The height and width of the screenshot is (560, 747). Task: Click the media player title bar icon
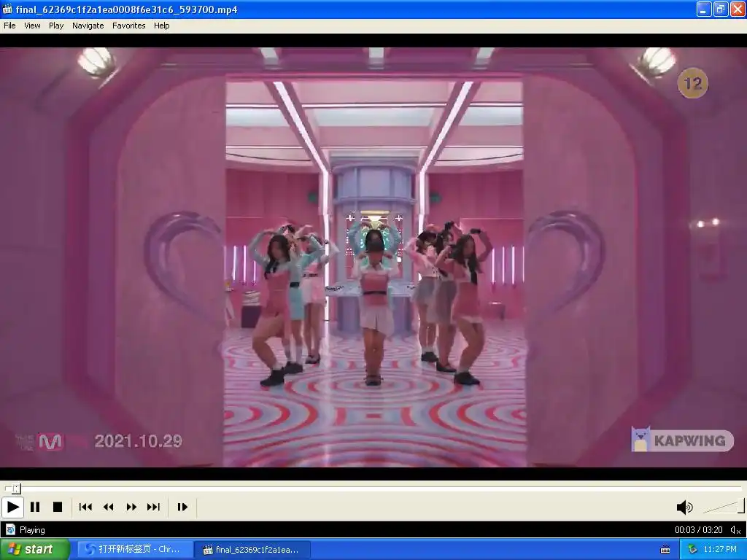click(7, 9)
